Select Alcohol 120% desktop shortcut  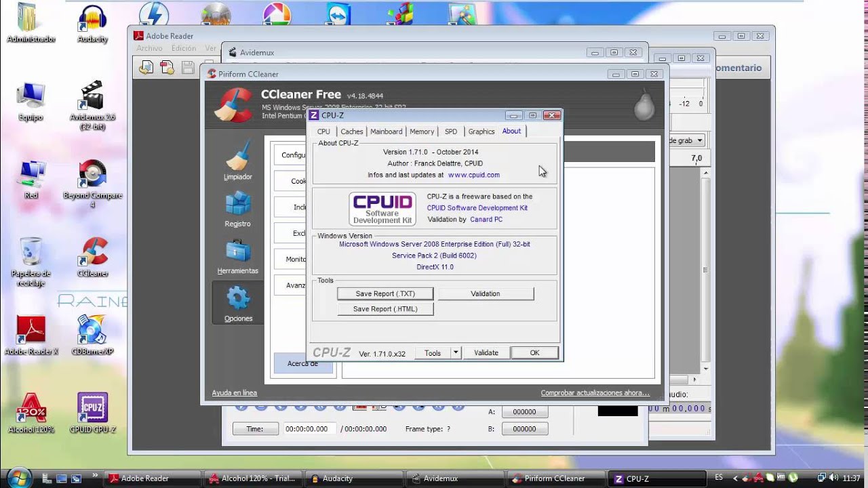[31, 413]
